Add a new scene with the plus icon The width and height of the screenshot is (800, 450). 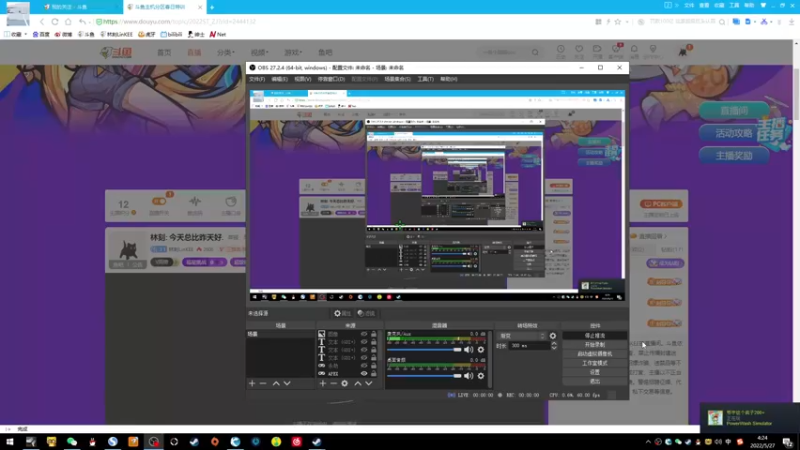point(252,383)
